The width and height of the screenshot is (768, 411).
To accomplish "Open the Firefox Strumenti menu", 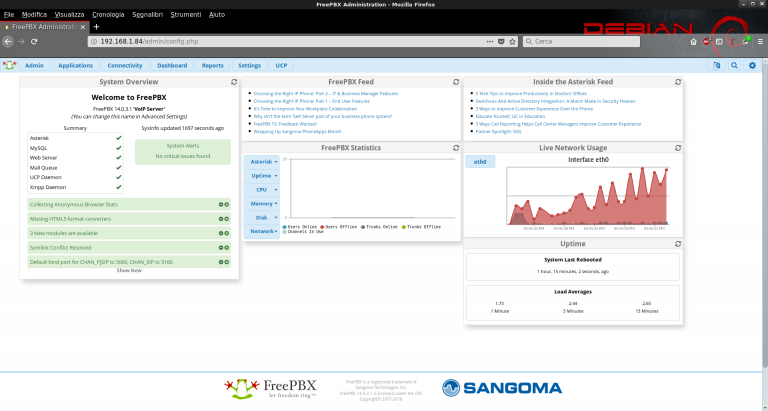I will [186, 15].
